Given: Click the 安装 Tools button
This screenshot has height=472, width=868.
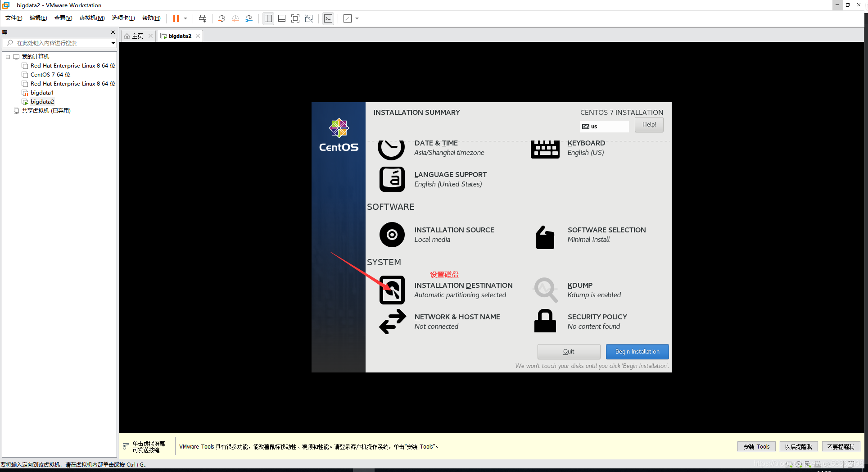Looking at the screenshot, I should 756,447.
